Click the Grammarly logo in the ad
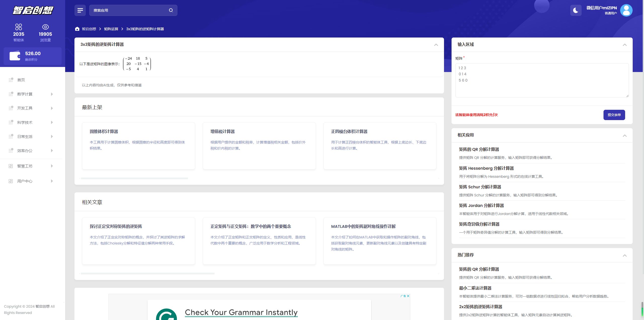Viewport: 644px width, 320px height. (x=166, y=314)
